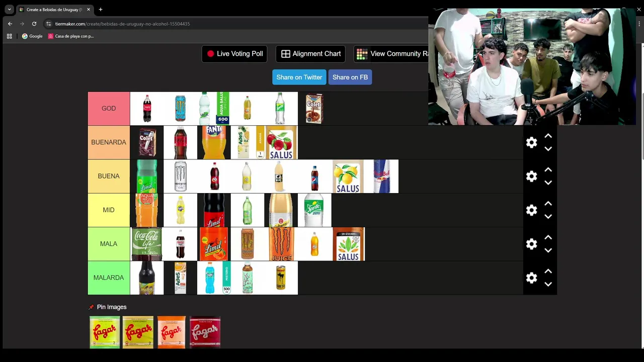Pick the Ades carton in MALARDA row

pos(180,278)
